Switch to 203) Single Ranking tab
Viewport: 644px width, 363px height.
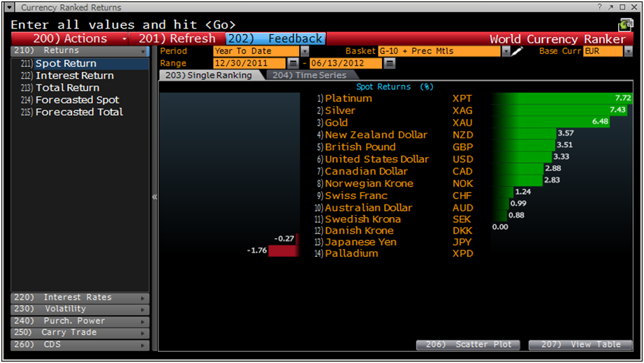point(209,75)
